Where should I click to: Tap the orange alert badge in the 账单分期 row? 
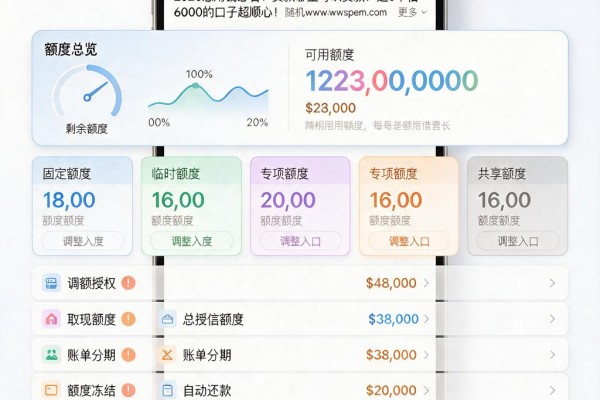pos(129,355)
